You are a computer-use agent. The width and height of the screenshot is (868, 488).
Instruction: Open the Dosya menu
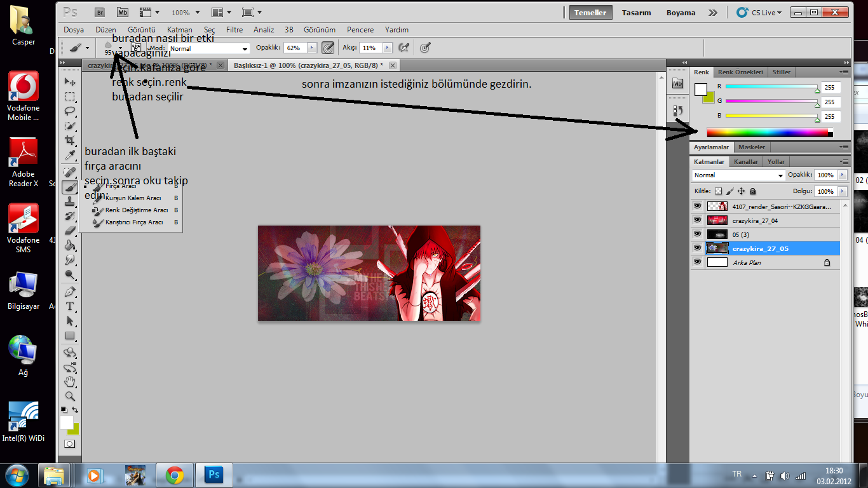[74, 30]
